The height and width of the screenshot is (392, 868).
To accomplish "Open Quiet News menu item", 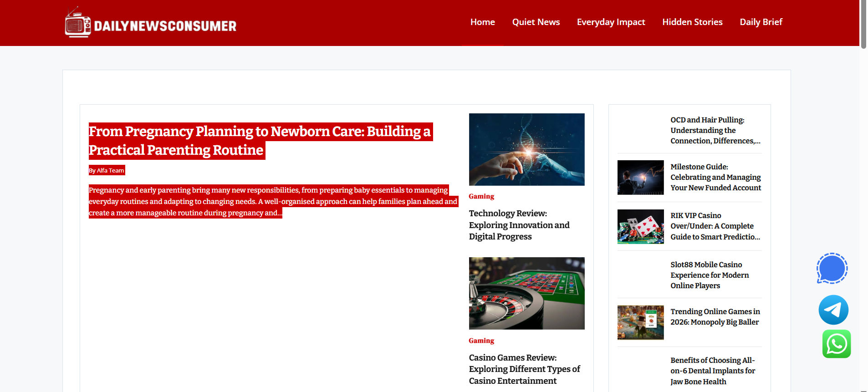I will 536,22.
